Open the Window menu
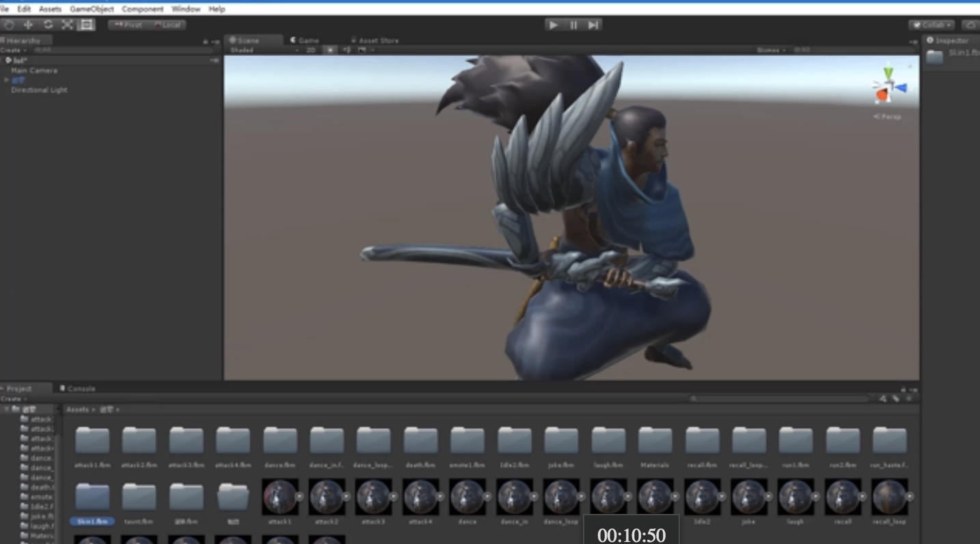Image resolution: width=980 pixels, height=544 pixels. point(186,9)
